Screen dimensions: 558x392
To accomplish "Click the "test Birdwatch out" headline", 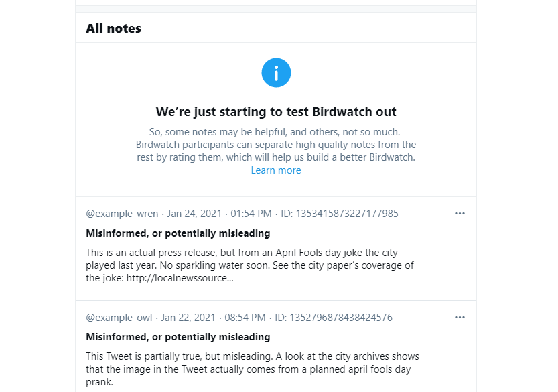I will pyautogui.click(x=276, y=111).
